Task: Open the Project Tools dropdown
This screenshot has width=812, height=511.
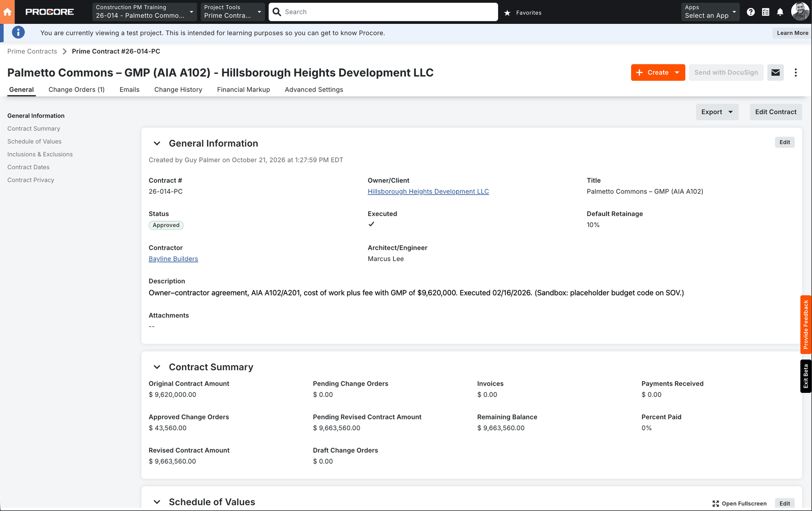Action: tap(232, 12)
